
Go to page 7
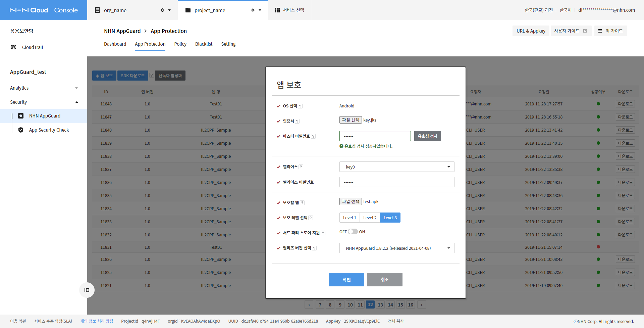[x=320, y=305]
